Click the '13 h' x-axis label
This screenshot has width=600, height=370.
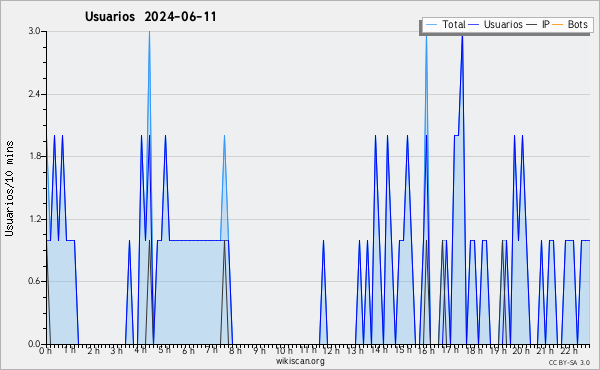click(x=355, y=350)
